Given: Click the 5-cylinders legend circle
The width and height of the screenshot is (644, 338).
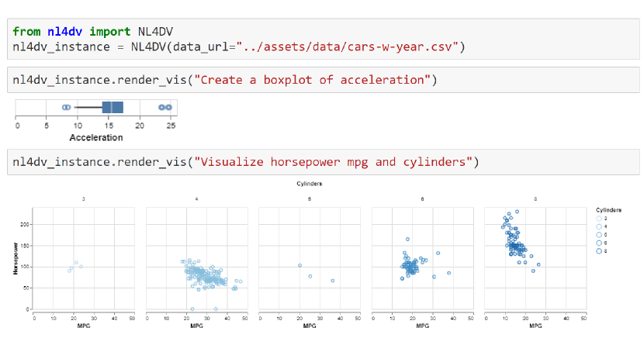Looking at the screenshot, I should click(x=598, y=235).
